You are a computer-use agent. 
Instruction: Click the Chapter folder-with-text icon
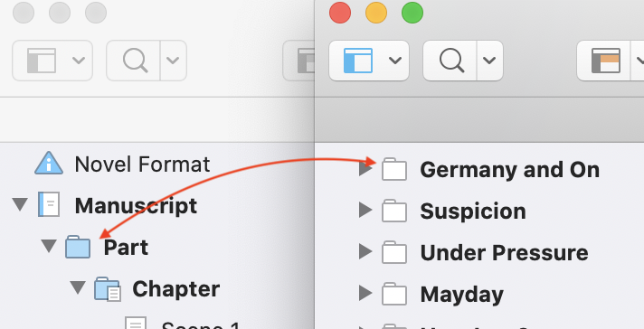point(108,289)
